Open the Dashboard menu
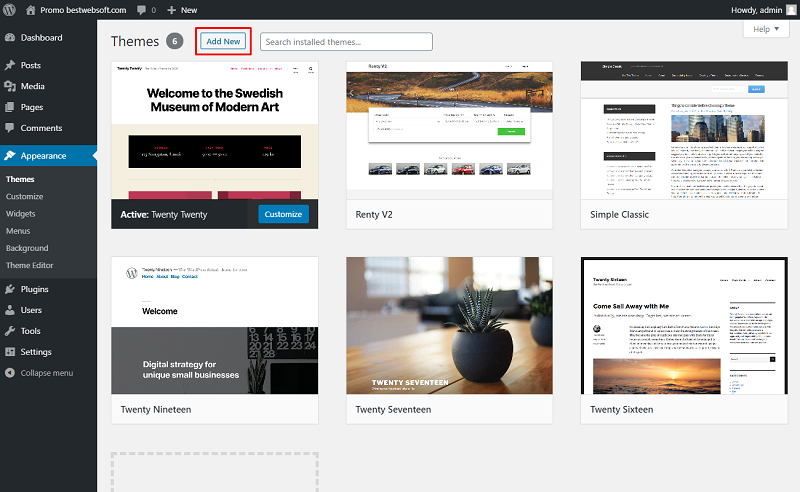This screenshot has height=492, width=800. [41, 38]
